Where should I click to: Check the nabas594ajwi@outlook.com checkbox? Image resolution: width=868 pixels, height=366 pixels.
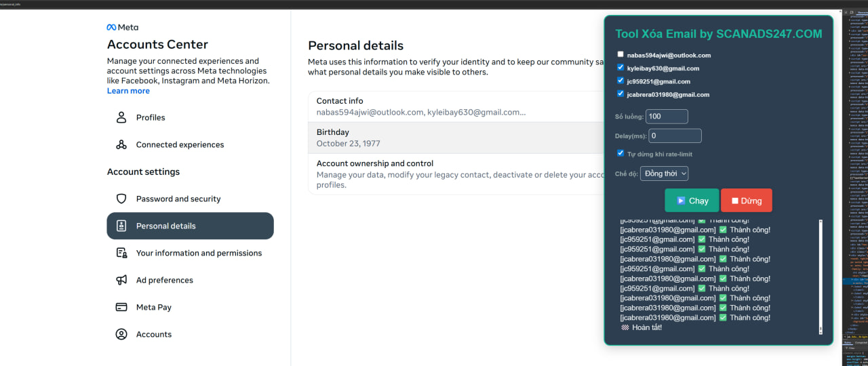pos(620,54)
